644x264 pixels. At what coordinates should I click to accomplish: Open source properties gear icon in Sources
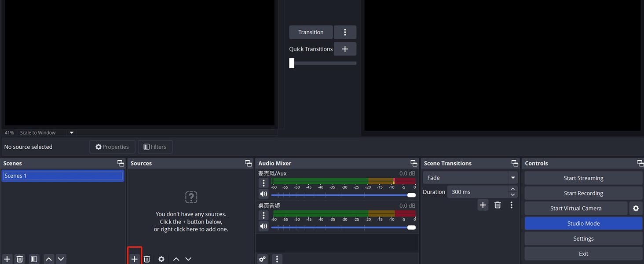point(161,259)
